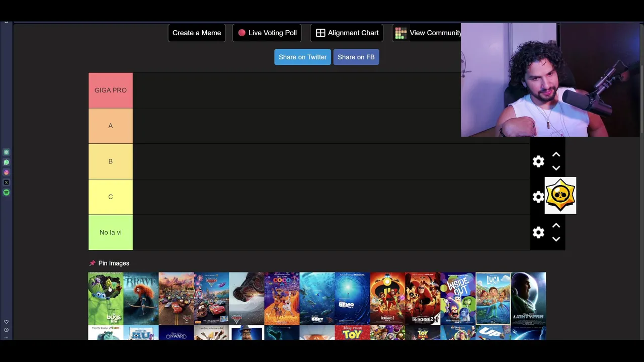Image resolution: width=644 pixels, height=362 pixels.
Task: Pick the Monsters University poster
Action: tap(141, 332)
